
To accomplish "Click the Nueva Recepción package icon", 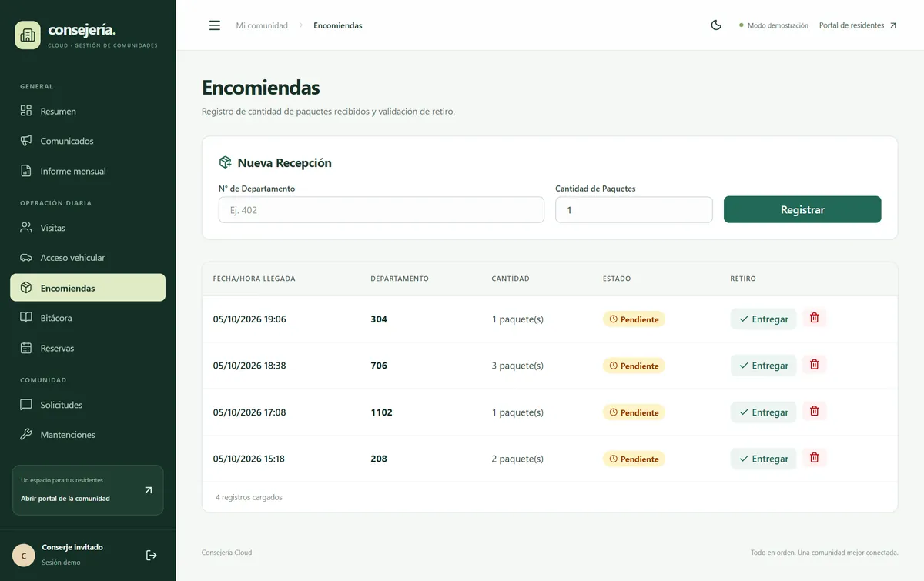I will (x=226, y=162).
